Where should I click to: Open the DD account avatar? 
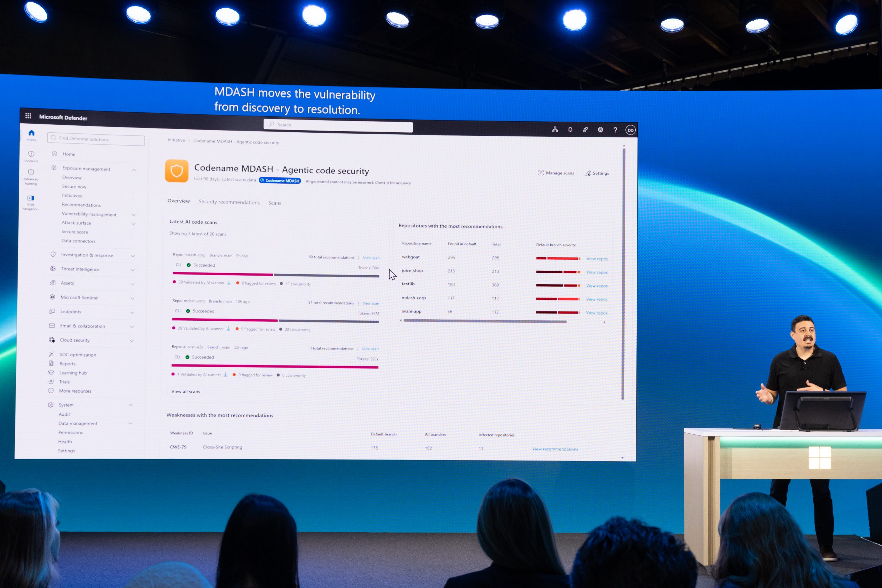coord(630,130)
